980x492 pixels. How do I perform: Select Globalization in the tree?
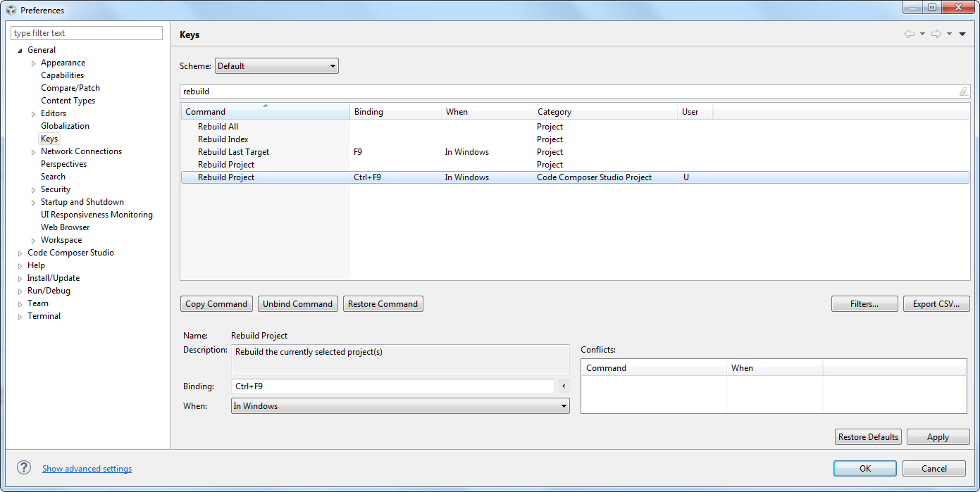pos(65,126)
